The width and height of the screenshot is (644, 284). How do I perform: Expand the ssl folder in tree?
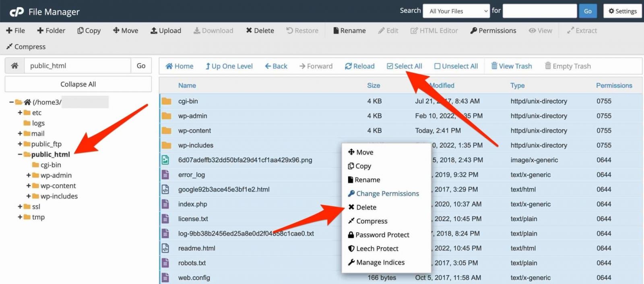point(20,207)
